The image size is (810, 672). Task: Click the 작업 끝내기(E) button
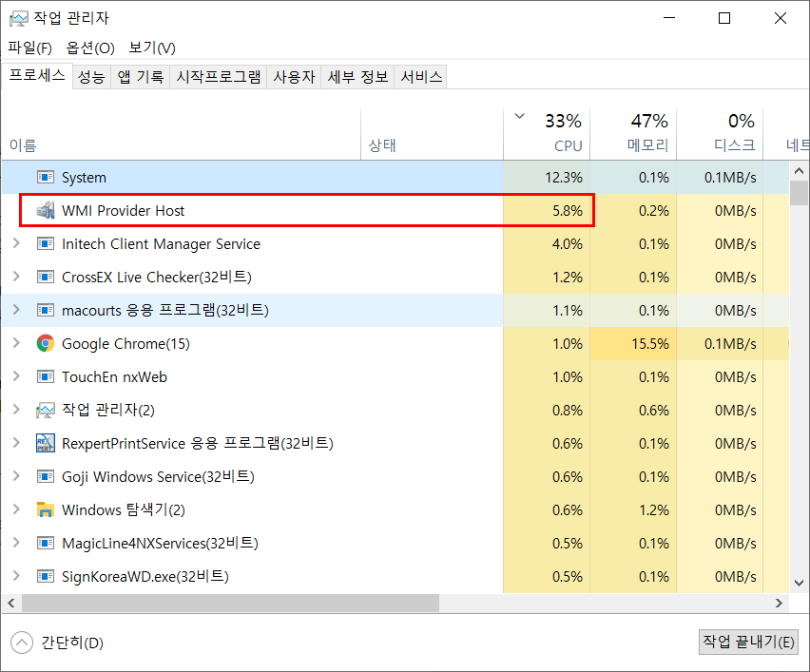click(x=748, y=642)
